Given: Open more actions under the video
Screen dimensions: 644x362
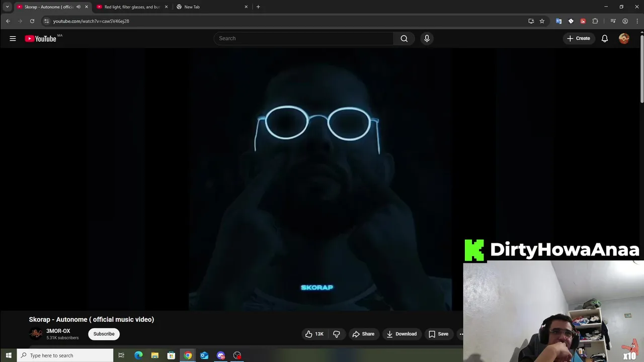Looking at the screenshot, I should (x=461, y=334).
